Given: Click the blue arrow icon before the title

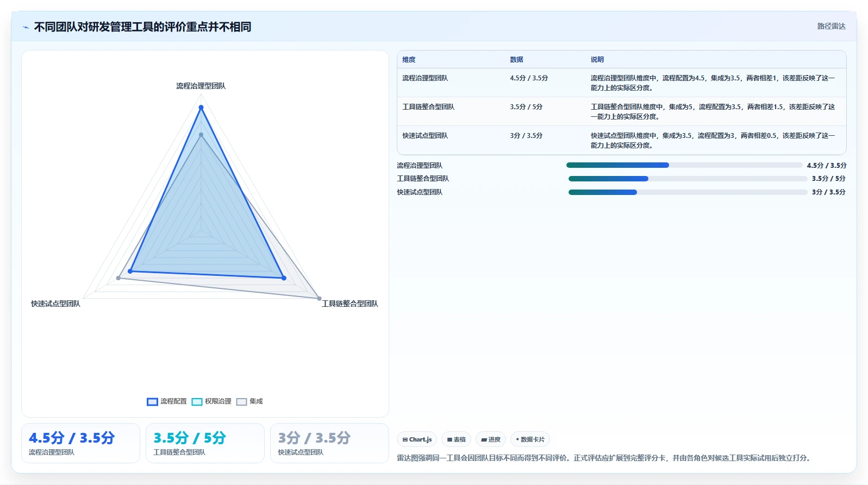Looking at the screenshot, I should (x=26, y=27).
